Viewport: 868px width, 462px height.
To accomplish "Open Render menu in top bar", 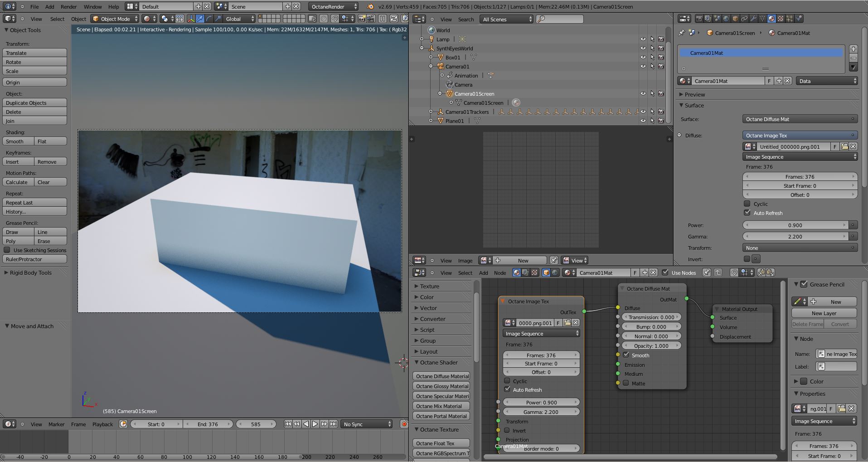I will (x=68, y=7).
